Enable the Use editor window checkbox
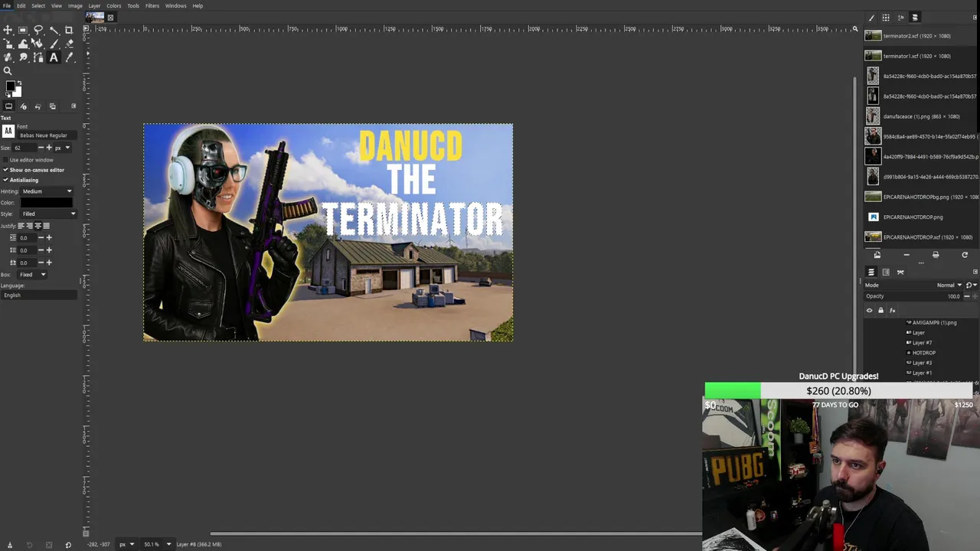The width and height of the screenshot is (980, 551). pos(5,160)
